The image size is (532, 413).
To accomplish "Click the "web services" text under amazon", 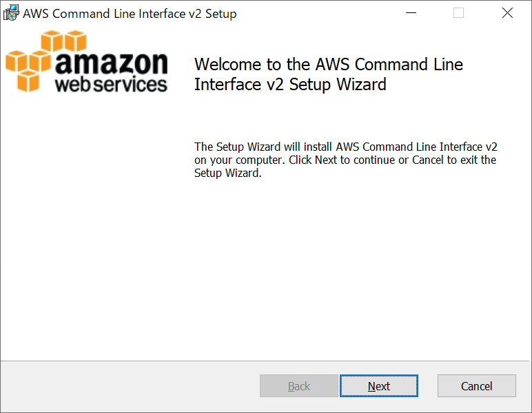I will coord(111,85).
